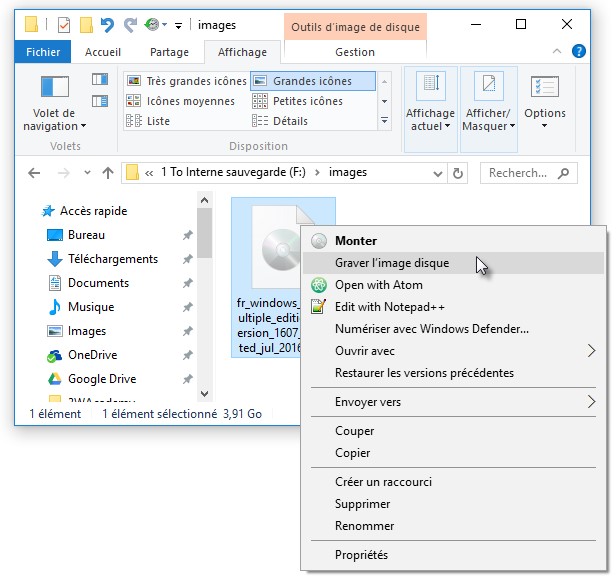Go up one folder with the up arrow
Screen dimensions: 616x581
tap(108, 173)
